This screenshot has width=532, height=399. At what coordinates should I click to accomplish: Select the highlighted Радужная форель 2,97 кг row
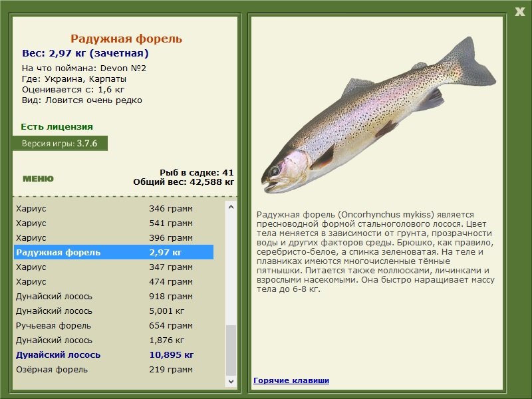click(x=114, y=252)
